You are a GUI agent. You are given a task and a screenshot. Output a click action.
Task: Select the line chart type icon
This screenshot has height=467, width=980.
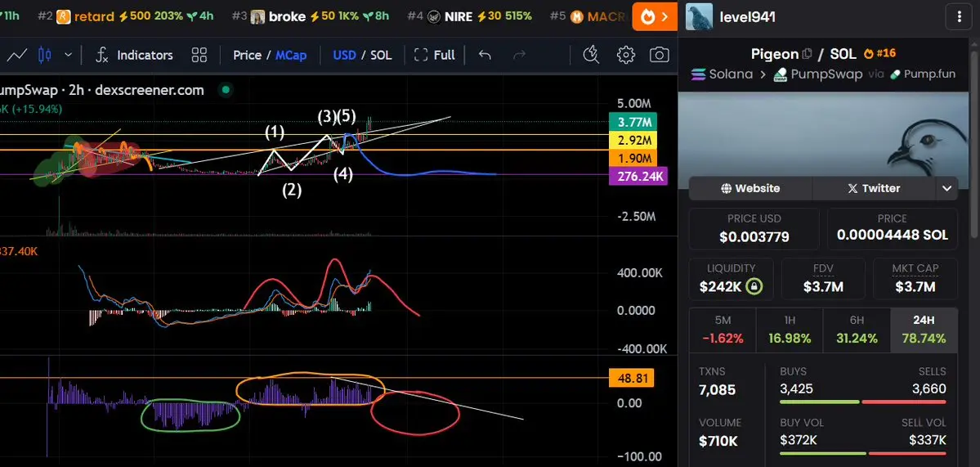pyautogui.click(x=17, y=55)
